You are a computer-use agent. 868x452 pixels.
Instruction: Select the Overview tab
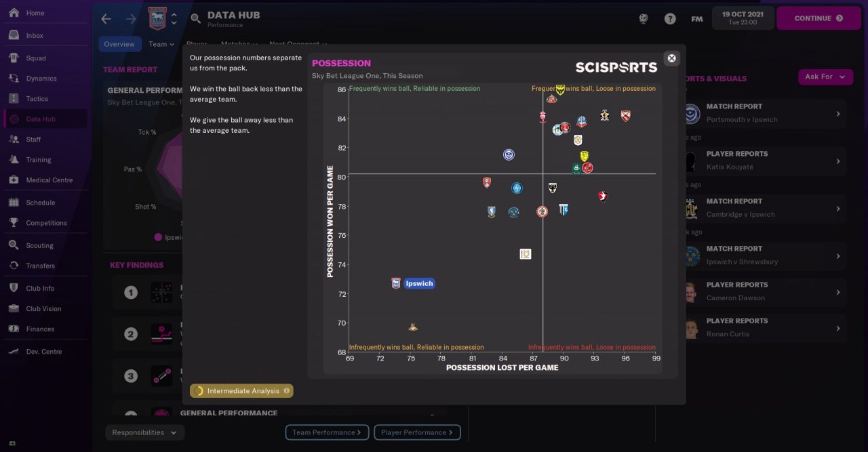pos(119,44)
